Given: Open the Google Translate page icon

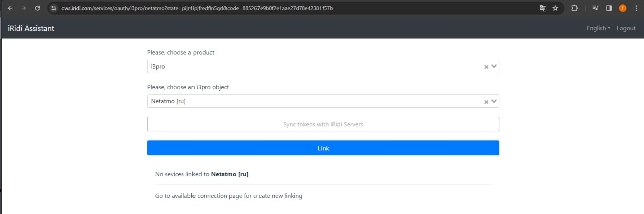Looking at the screenshot, I should [543, 8].
